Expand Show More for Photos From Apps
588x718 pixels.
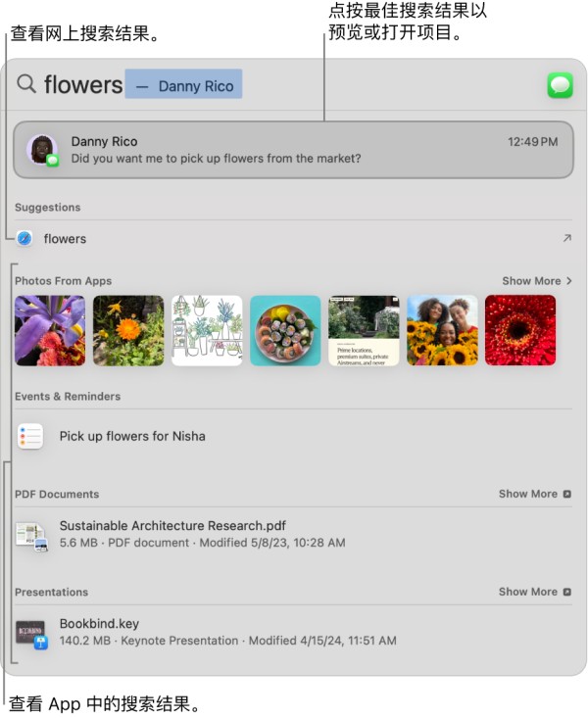coord(537,281)
